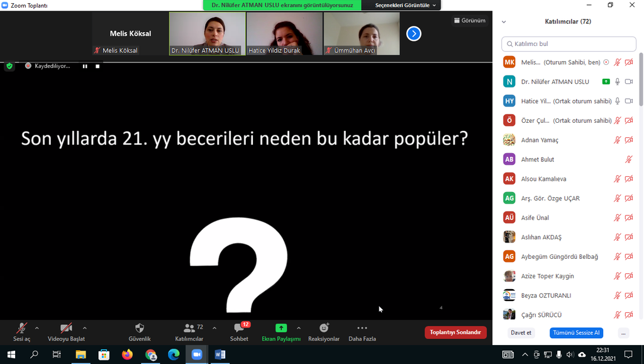Collapse the Katılımcılar panel chevron

pos(504,21)
